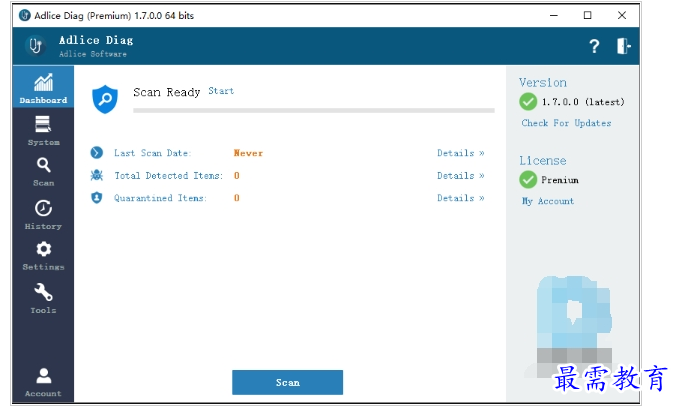The width and height of the screenshot is (676, 410).
Task: Go to the Scan sidebar section
Action: (43, 172)
